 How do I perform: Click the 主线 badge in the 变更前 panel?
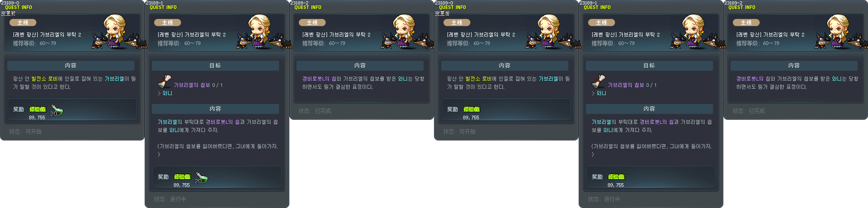[23, 23]
